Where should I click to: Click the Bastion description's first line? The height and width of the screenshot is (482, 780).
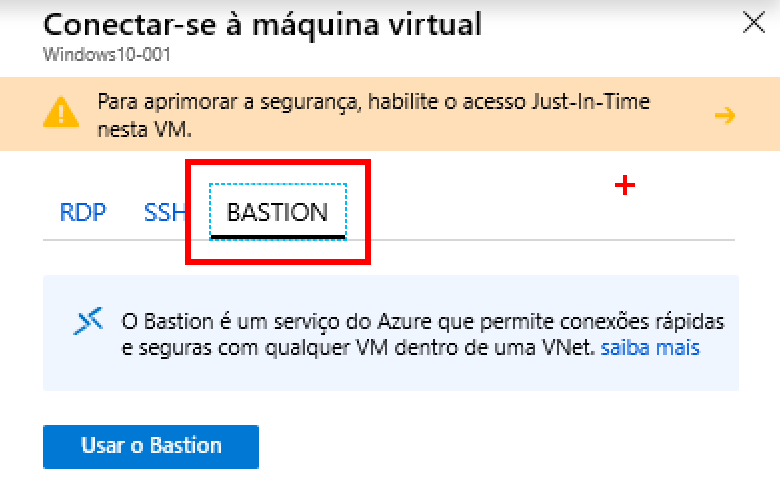(422, 322)
